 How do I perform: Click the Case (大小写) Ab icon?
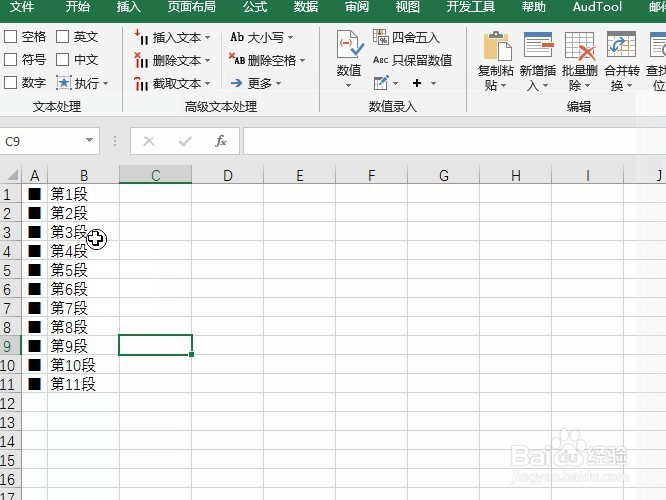(237, 37)
